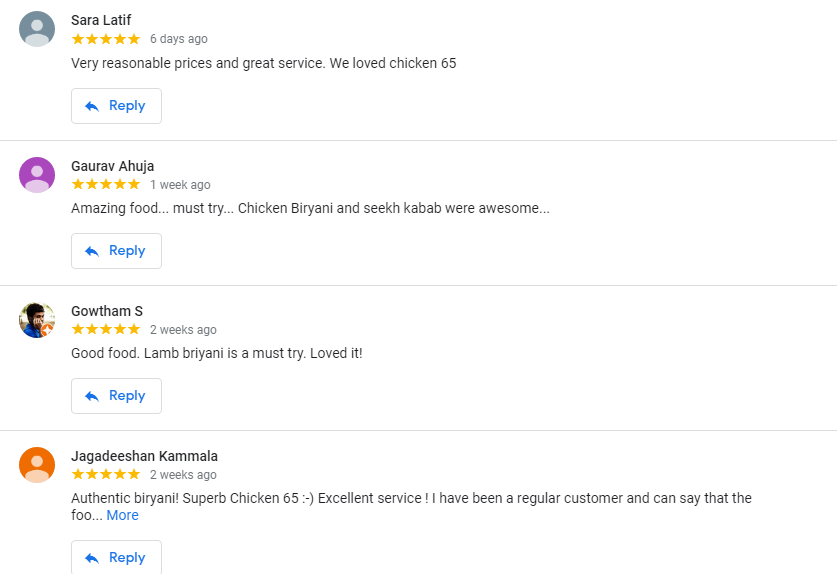Reply to Gowtham S's review
837x574 pixels.
(x=116, y=396)
